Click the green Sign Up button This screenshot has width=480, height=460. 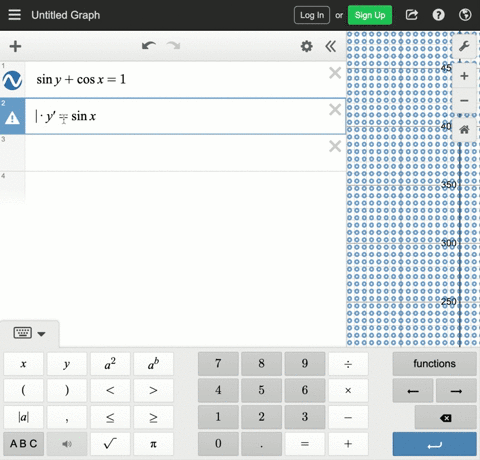tap(370, 15)
